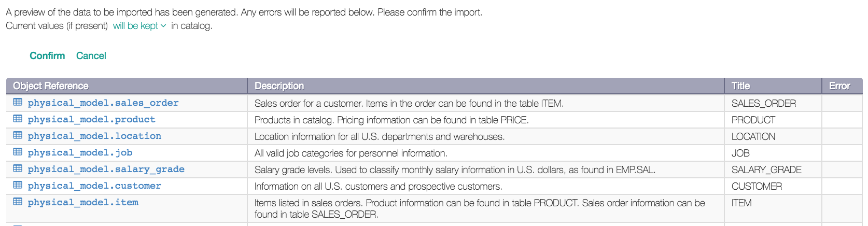
Task: Click table icon beside physical_model.sales_order
Action: [18, 102]
